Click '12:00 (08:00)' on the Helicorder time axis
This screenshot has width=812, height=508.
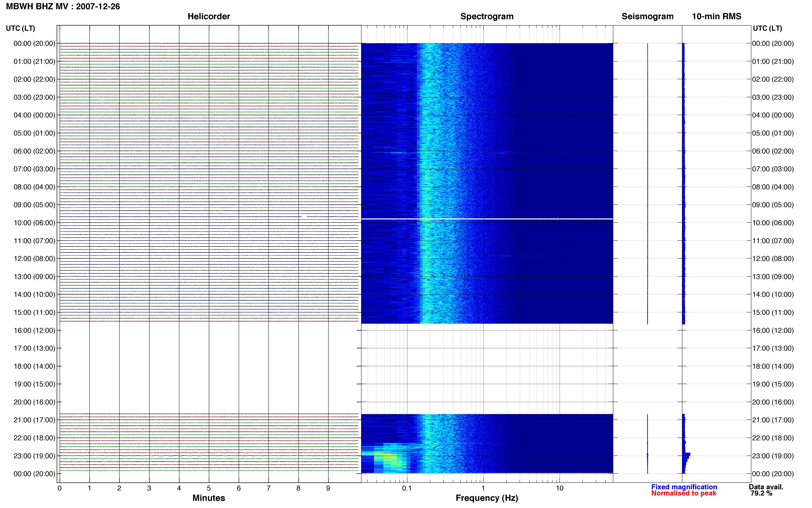pyautogui.click(x=34, y=259)
